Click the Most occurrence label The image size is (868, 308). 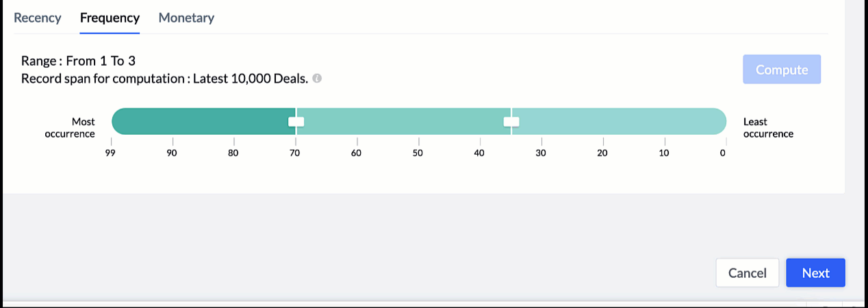pyautogui.click(x=71, y=128)
